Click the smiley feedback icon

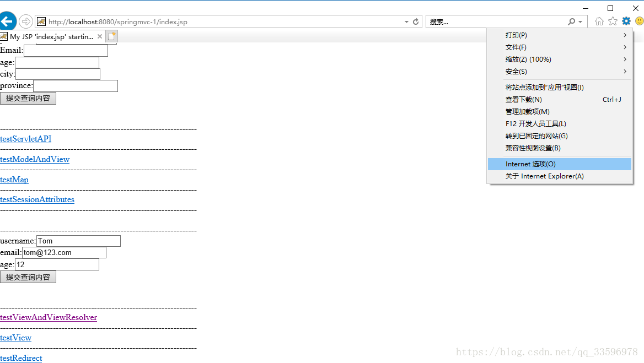(640, 21)
